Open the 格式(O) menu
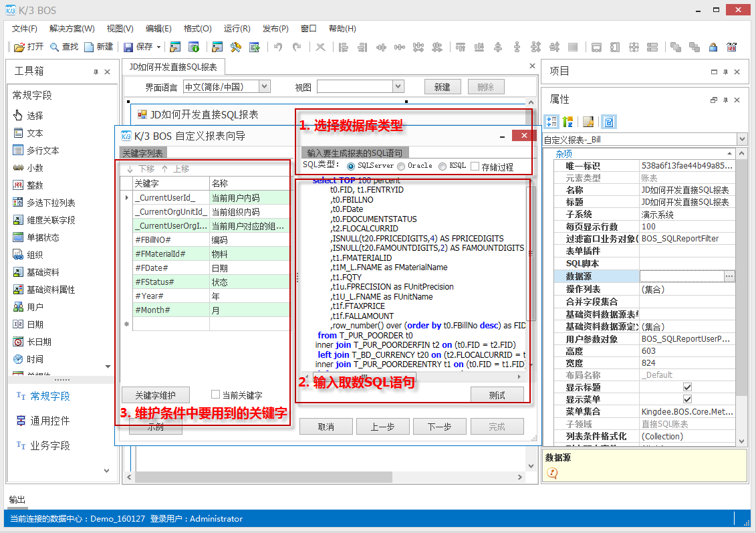This screenshot has width=756, height=533. click(x=198, y=29)
